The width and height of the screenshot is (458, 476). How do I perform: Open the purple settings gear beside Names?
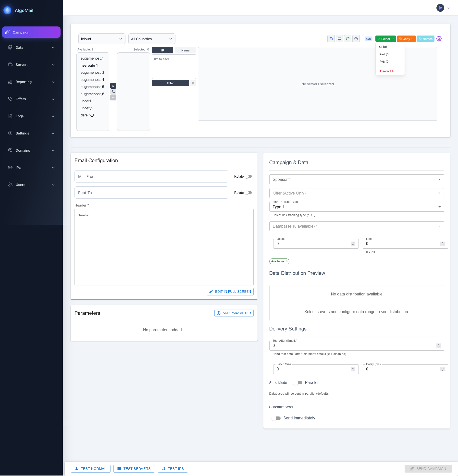coord(439,39)
